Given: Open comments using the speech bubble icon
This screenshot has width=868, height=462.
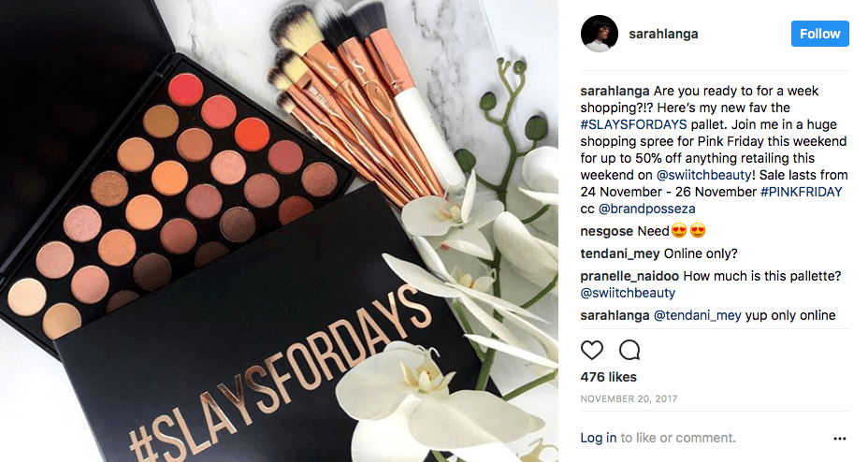Looking at the screenshot, I should (x=629, y=350).
